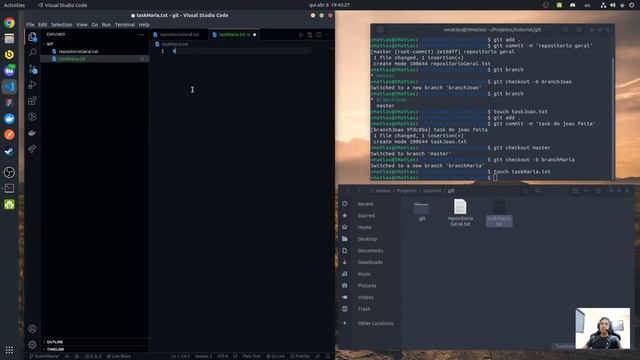640x360 pixels.
Task: Open the Docker view in VS Code activity bar
Action: 32,133
